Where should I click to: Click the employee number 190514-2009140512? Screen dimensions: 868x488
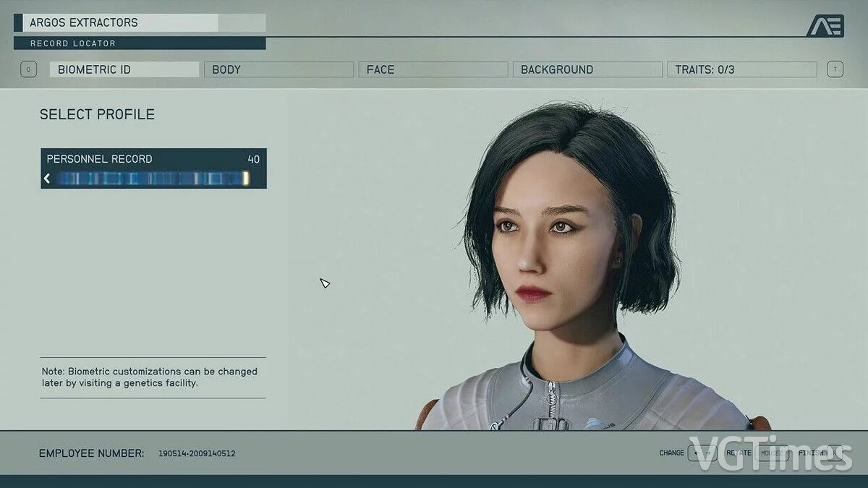[x=197, y=454]
